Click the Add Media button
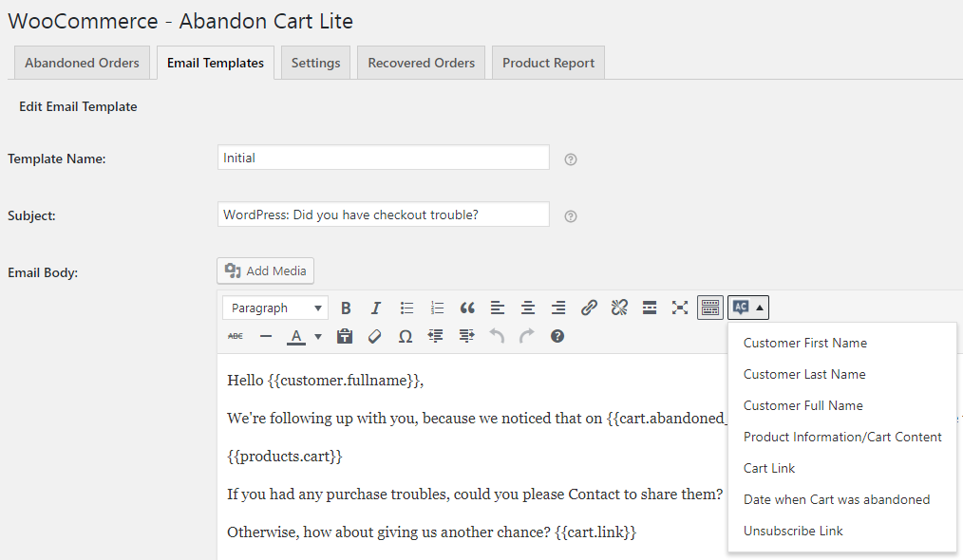This screenshot has height=560, width=963. coord(266,271)
